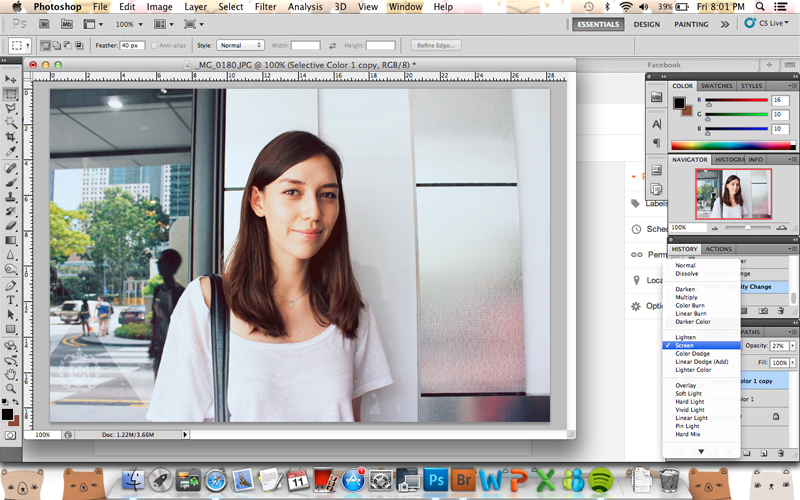
Task: Click the Refine Edge button
Action: pos(436,45)
